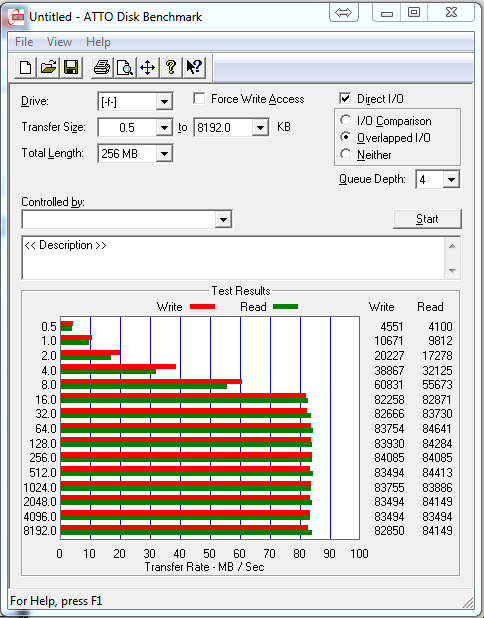This screenshot has width=484, height=618.
Task: Activate context help arrow-question icon
Action: pyautogui.click(x=194, y=67)
